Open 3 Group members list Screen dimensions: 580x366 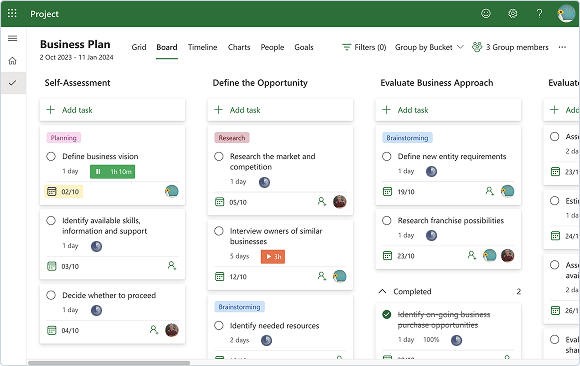pyautogui.click(x=510, y=47)
